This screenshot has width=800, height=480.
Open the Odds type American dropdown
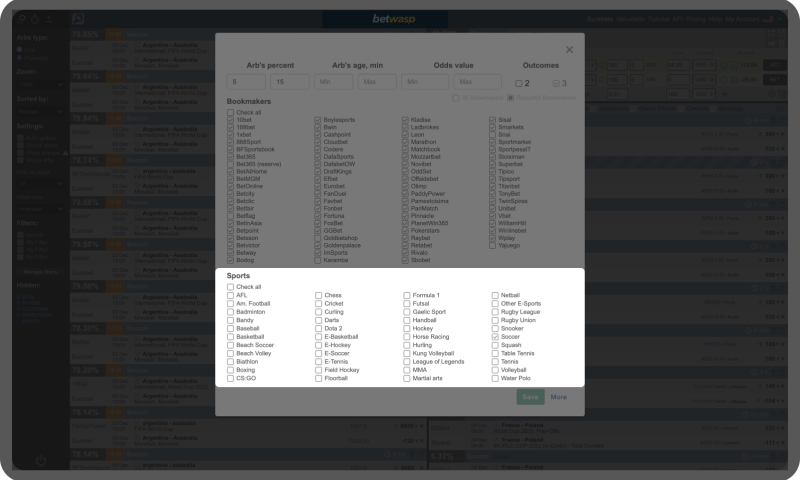point(40,209)
